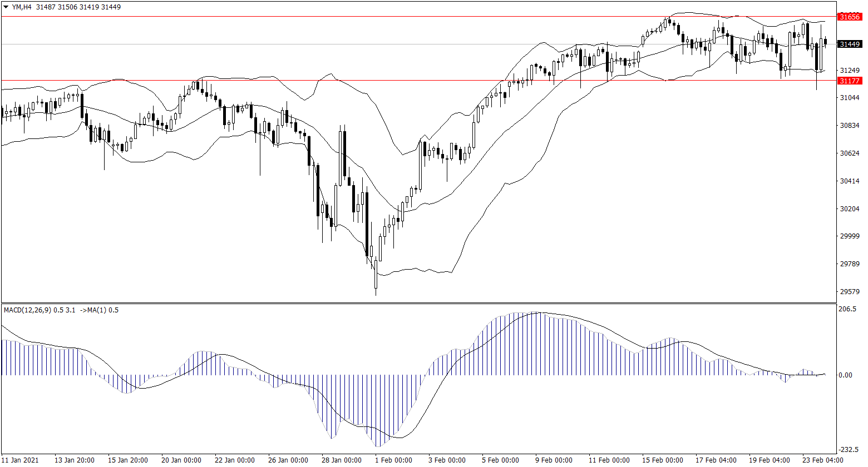Image resolution: width=868 pixels, height=467 pixels.
Task: Click the MACD 0.00 zero level label
Action: coord(846,375)
